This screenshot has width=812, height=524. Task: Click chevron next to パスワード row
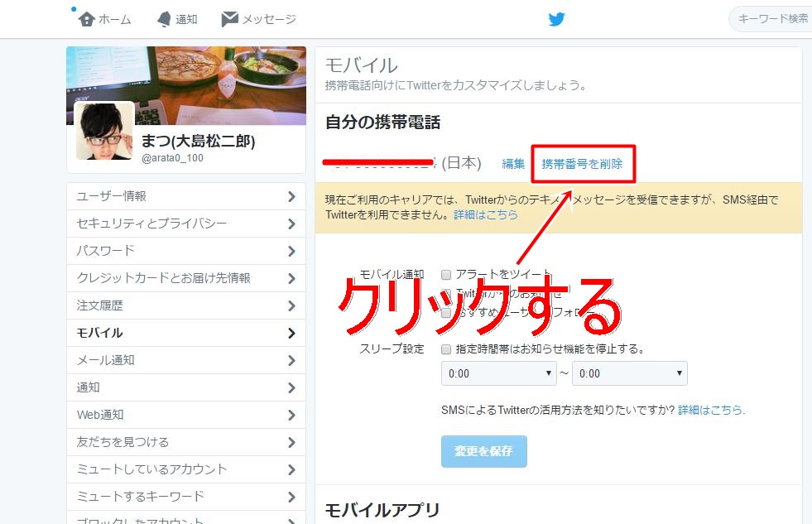(x=291, y=251)
